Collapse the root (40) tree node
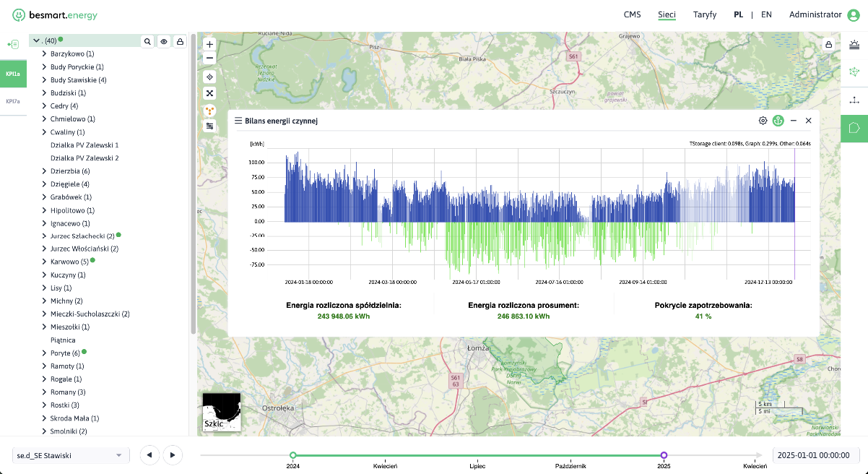This screenshot has width=868, height=474. 35,40
